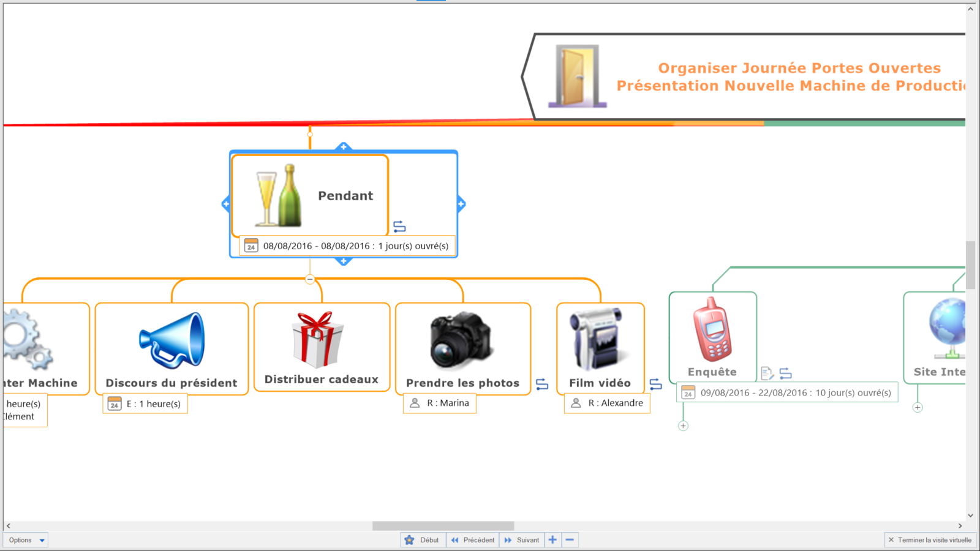The image size is (980, 551).
Task: Click the Début button
Action: click(423, 540)
